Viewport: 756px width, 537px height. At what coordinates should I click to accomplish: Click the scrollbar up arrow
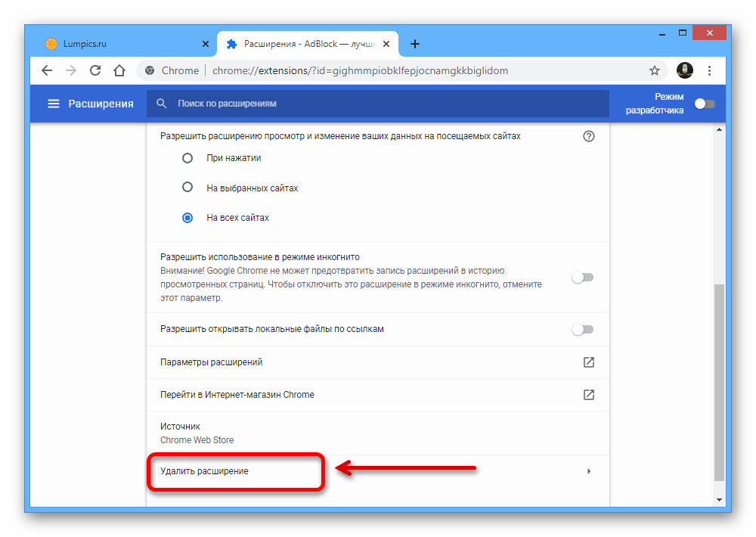point(719,130)
